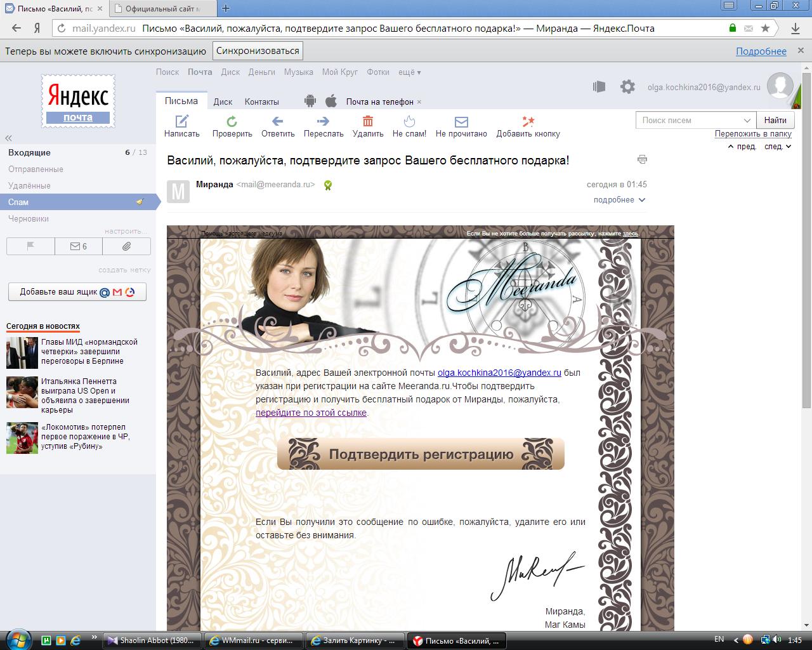Click the Переслать forward arrow icon
The height and width of the screenshot is (650, 812).
coord(323,121)
